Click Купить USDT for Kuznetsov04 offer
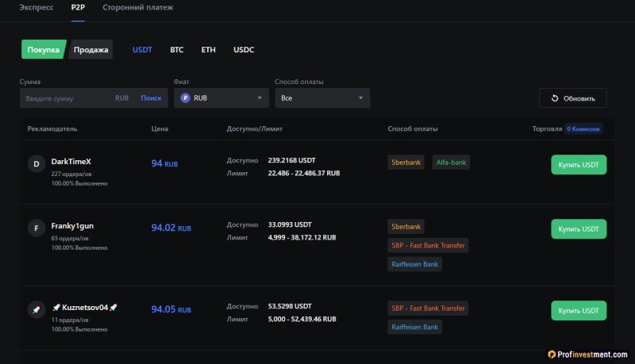The image size is (635, 364). tap(578, 310)
